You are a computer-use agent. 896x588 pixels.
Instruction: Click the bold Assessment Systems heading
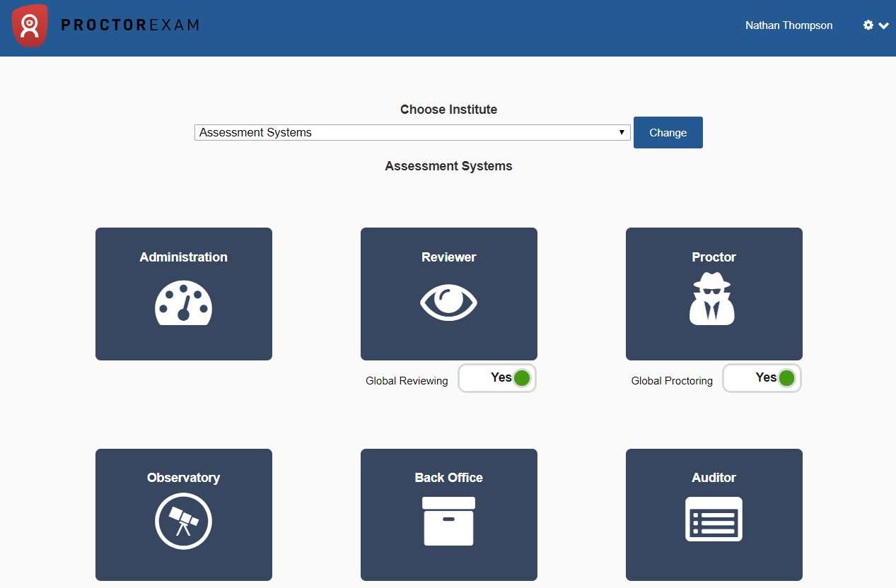pyautogui.click(x=449, y=166)
